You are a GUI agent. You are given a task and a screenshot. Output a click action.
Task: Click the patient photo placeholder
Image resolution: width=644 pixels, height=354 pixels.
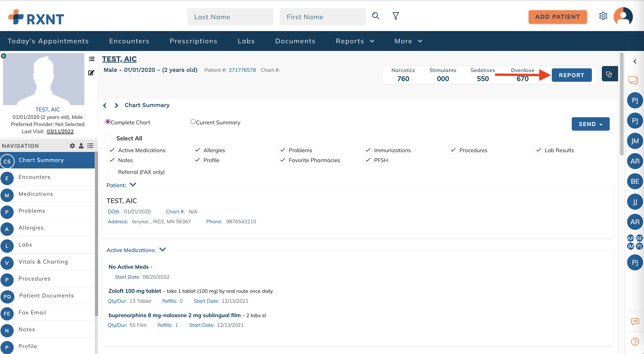coord(44,79)
